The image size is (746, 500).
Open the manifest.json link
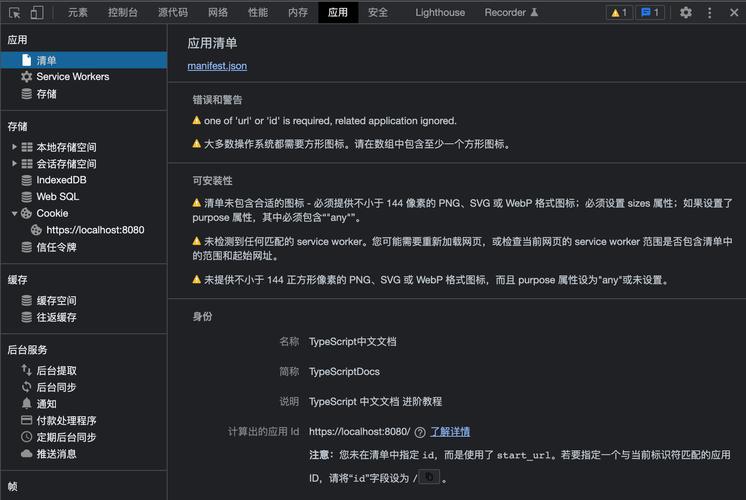(217, 66)
